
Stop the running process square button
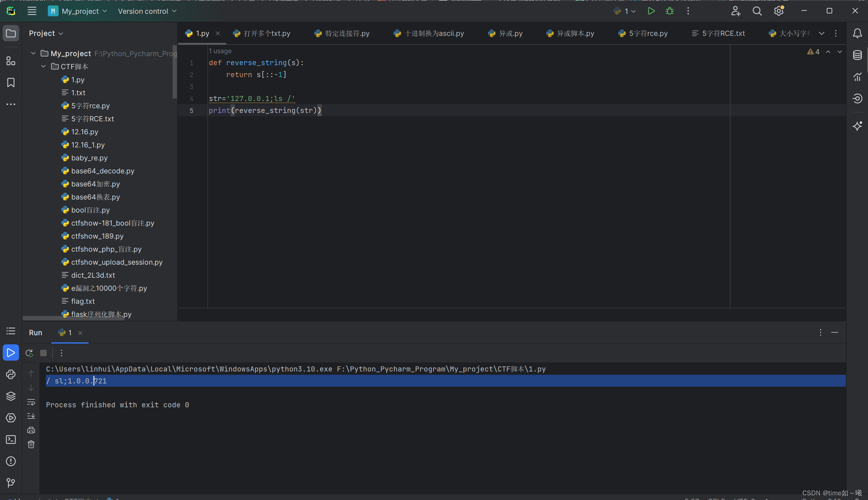[x=43, y=353]
